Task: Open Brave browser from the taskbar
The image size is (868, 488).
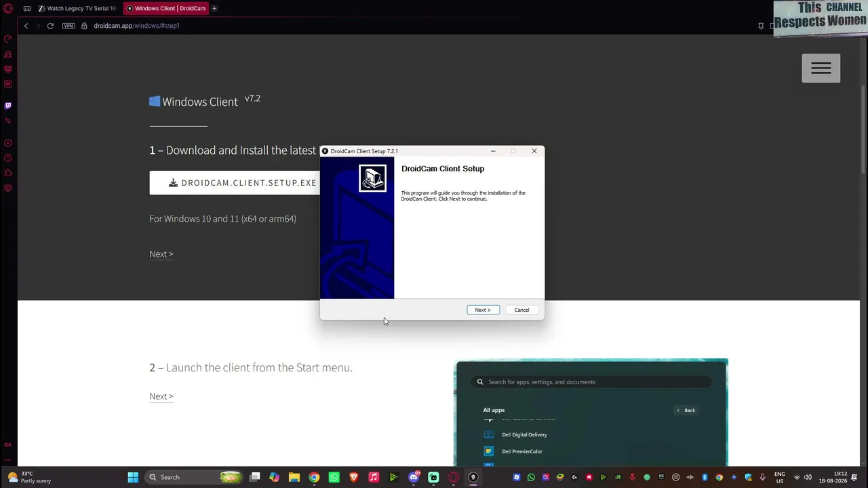Action: pyautogui.click(x=353, y=477)
